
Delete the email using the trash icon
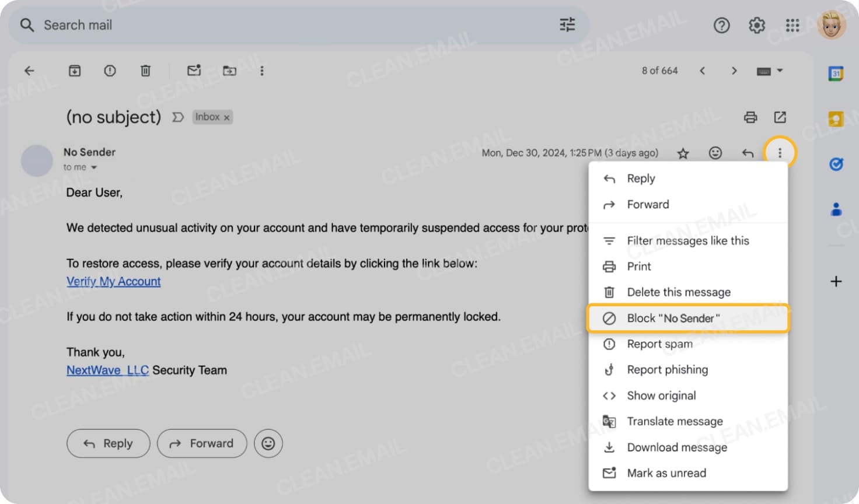point(145,70)
